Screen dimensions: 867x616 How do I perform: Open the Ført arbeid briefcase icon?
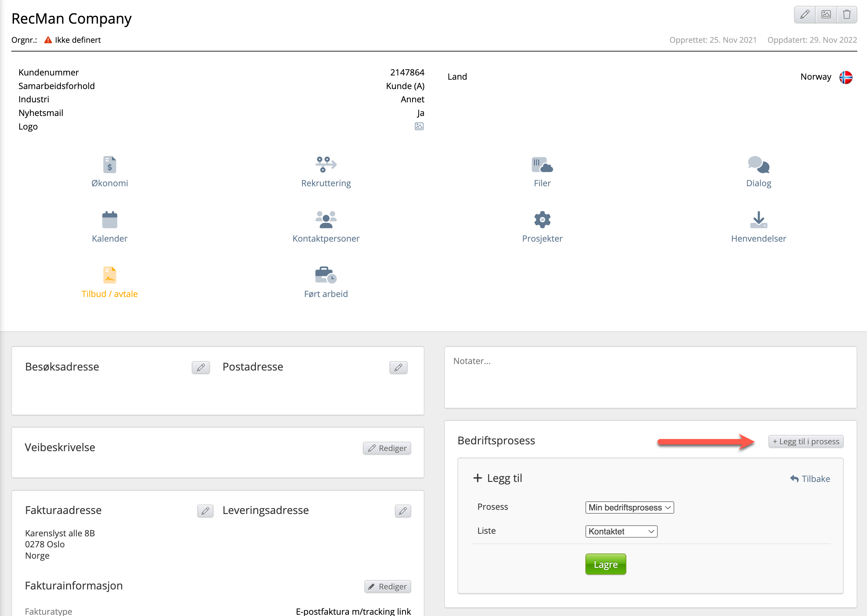(326, 275)
